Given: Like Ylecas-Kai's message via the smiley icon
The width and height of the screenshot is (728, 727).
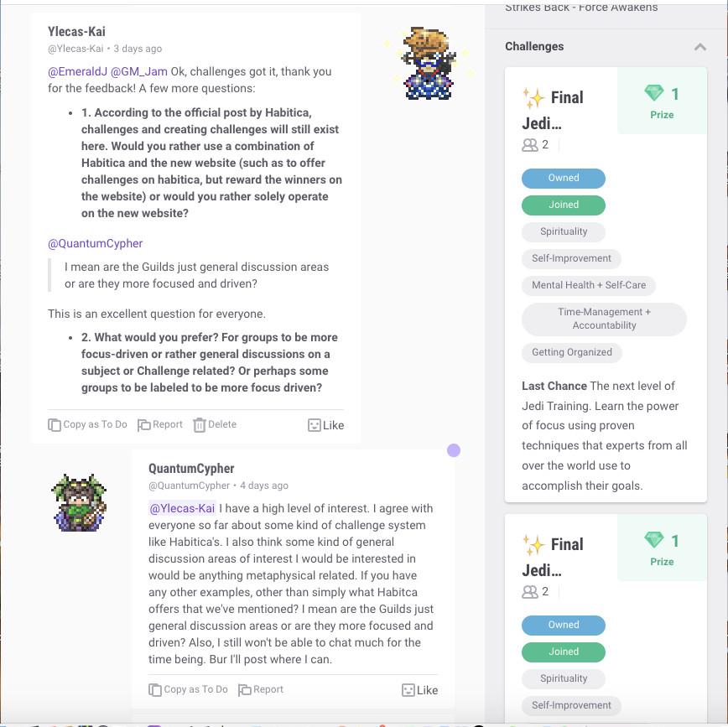Looking at the screenshot, I should coord(315,425).
